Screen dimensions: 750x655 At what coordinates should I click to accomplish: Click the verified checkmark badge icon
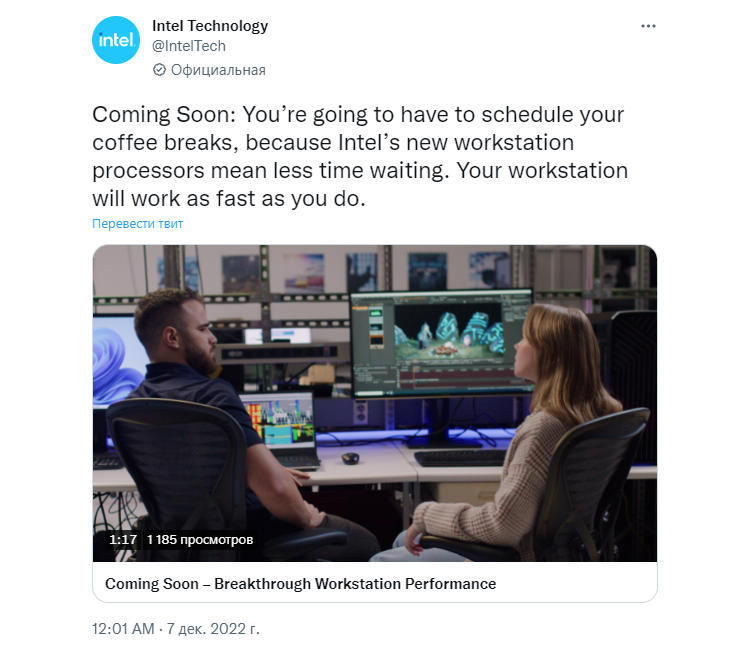(x=159, y=70)
